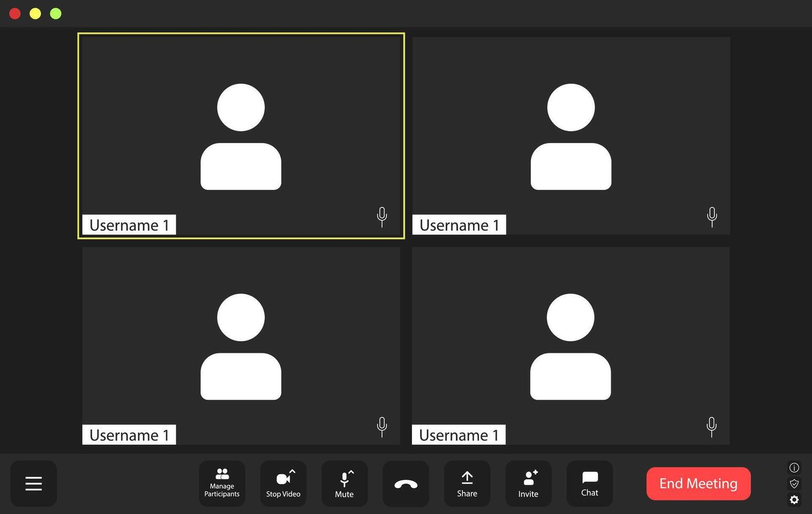Image resolution: width=812 pixels, height=514 pixels.
Task: Click the Stop Video camera button
Action: coord(283,484)
